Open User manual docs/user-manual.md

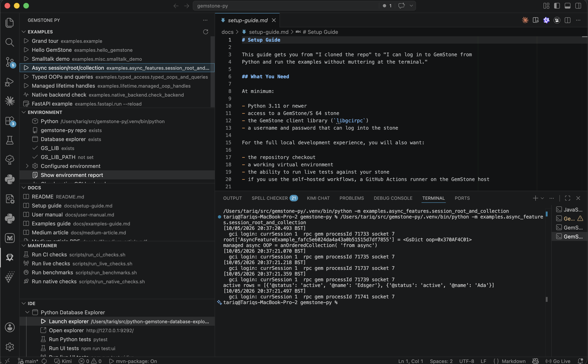(117, 214)
